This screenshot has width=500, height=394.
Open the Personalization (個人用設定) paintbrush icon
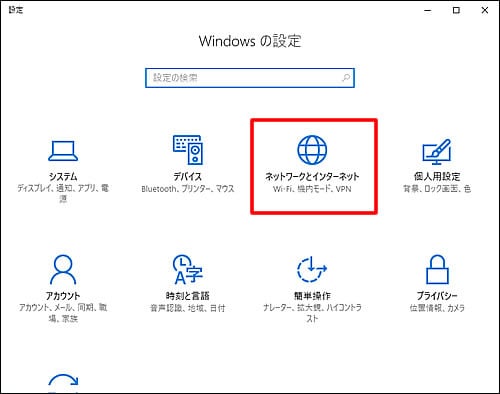tap(437, 152)
